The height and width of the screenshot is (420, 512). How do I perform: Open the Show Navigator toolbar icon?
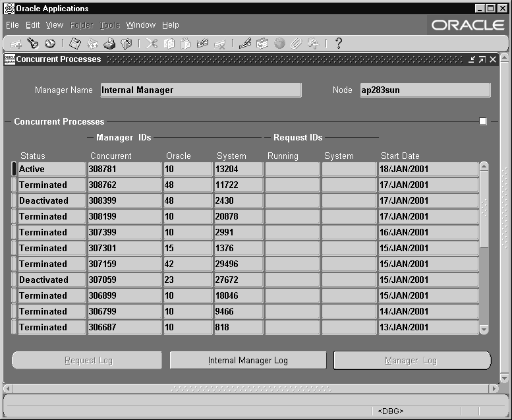[50, 43]
